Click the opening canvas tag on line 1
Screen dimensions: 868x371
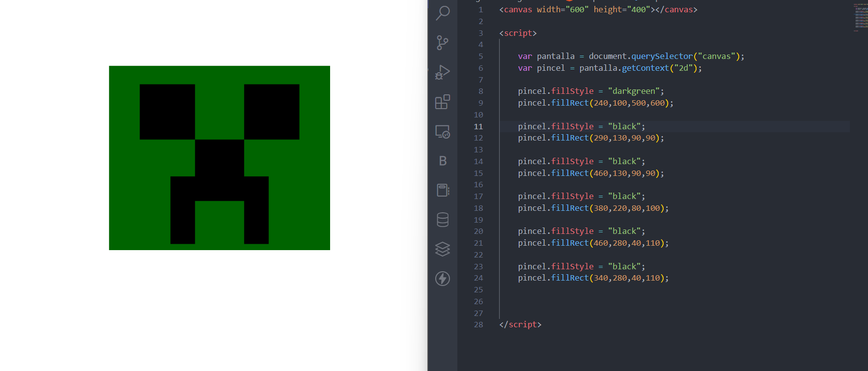[x=577, y=9]
